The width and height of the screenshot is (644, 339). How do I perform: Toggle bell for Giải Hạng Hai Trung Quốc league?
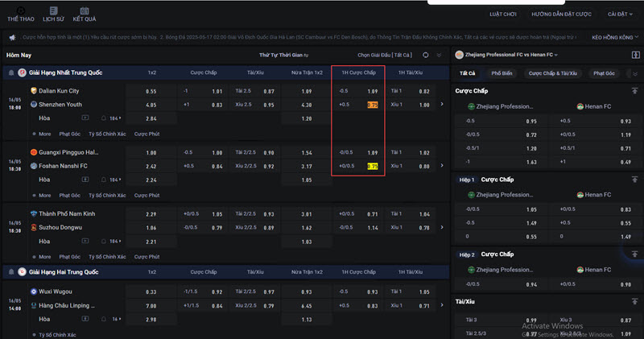coord(10,272)
